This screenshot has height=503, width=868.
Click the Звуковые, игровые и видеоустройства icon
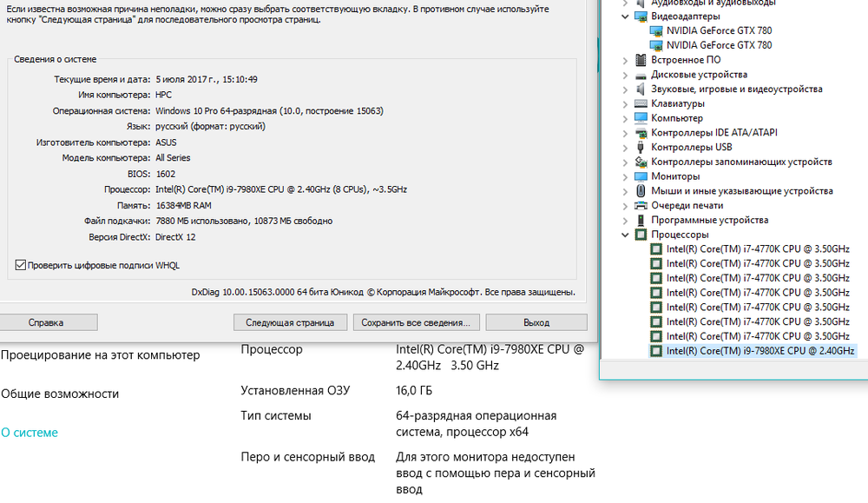pos(641,89)
